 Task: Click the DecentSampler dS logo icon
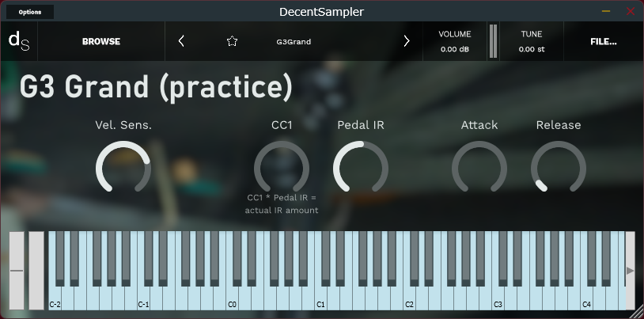(19, 41)
